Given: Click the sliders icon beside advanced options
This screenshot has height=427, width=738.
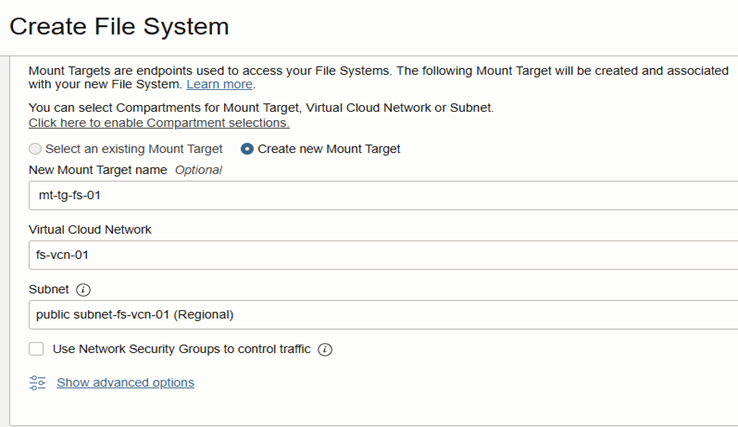Looking at the screenshot, I should [38, 383].
